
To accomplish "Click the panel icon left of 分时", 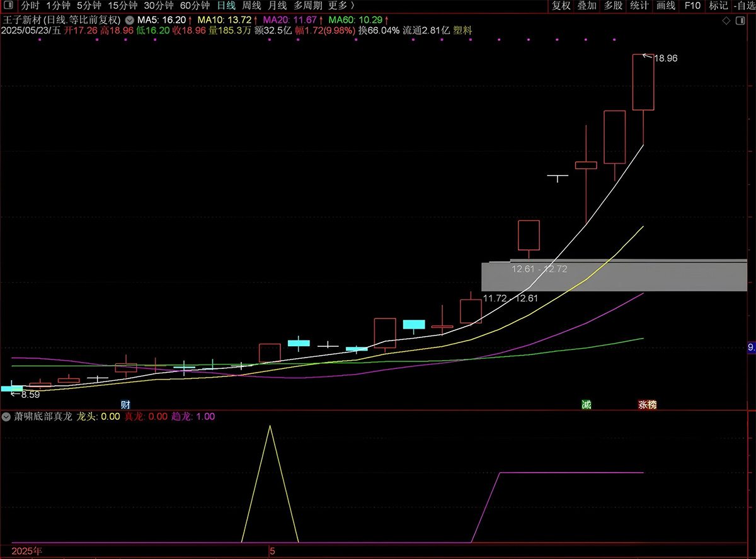I will [x=10, y=6].
